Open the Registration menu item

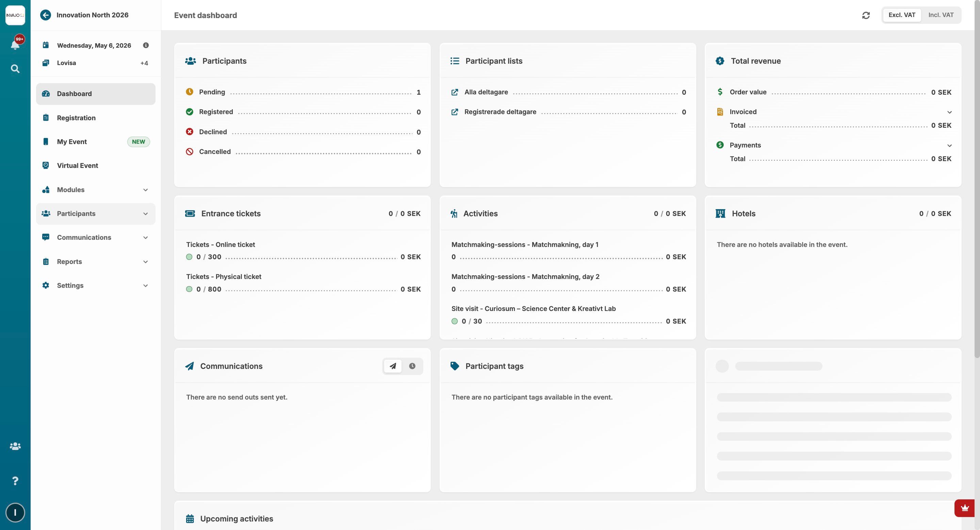point(76,118)
